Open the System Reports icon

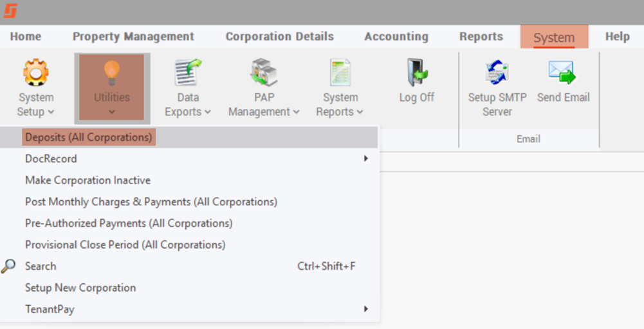click(340, 72)
